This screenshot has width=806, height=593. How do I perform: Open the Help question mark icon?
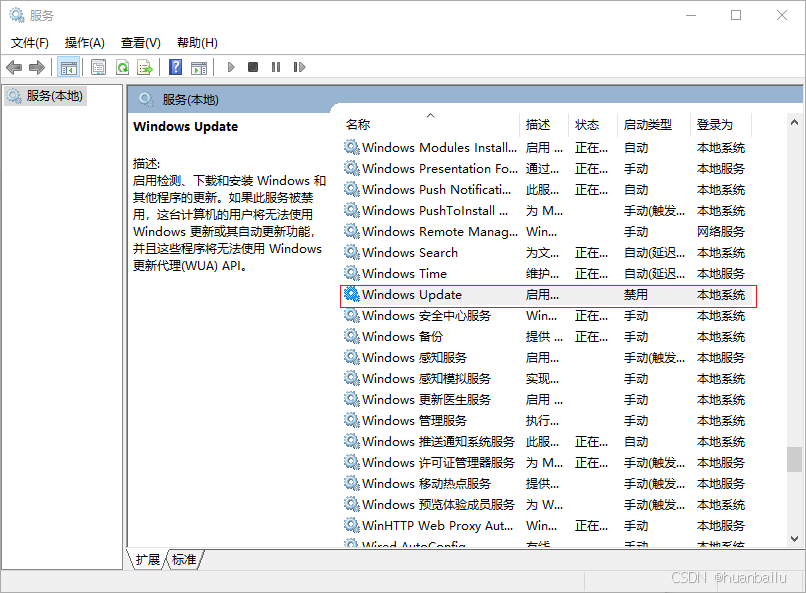[175, 67]
